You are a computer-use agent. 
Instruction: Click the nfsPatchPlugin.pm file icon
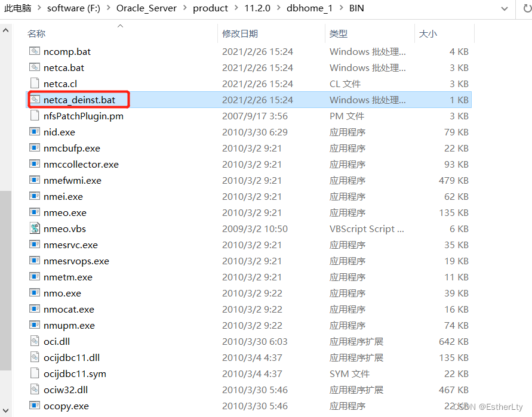34,116
